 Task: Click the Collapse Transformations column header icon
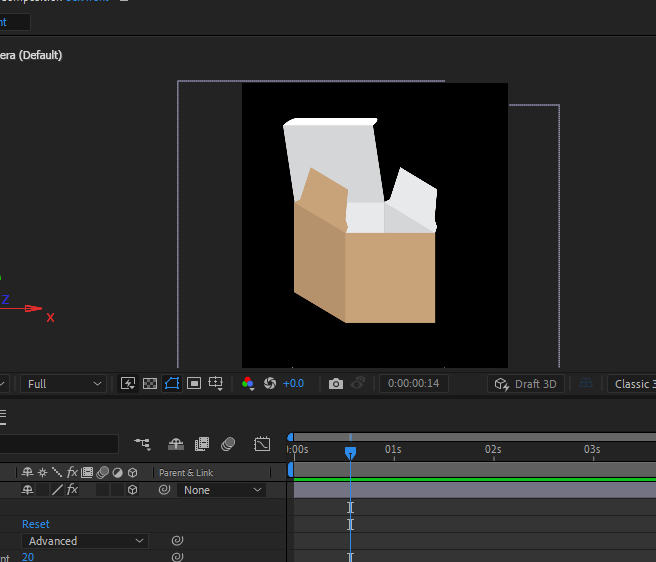click(x=42, y=472)
